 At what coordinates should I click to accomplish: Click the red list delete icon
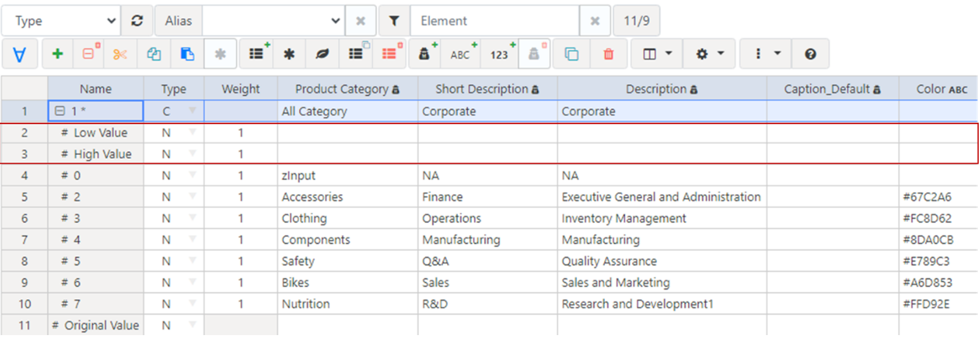[389, 54]
